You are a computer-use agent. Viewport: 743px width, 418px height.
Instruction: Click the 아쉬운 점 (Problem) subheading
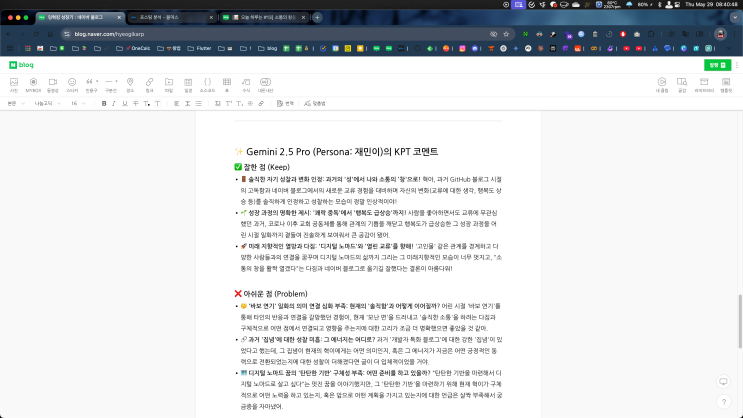[x=271, y=294]
